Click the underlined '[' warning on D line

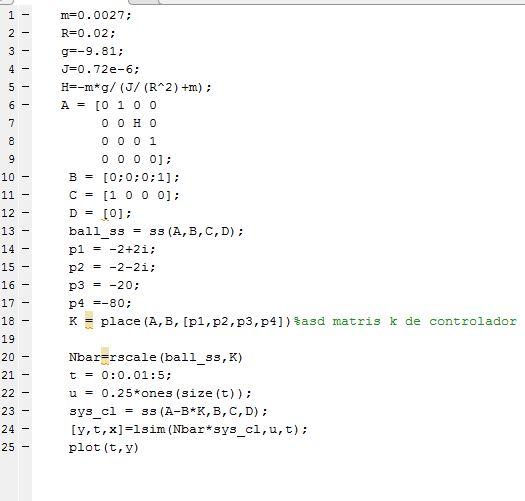(105, 214)
